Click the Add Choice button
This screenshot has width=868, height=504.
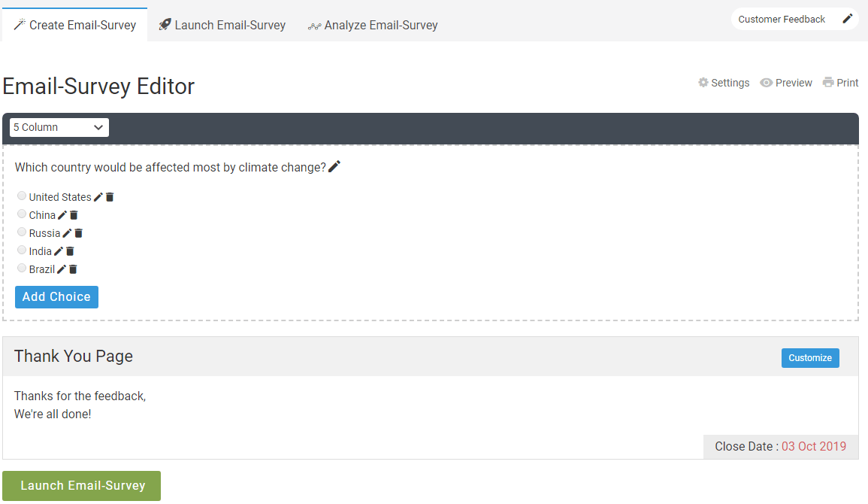click(x=56, y=297)
